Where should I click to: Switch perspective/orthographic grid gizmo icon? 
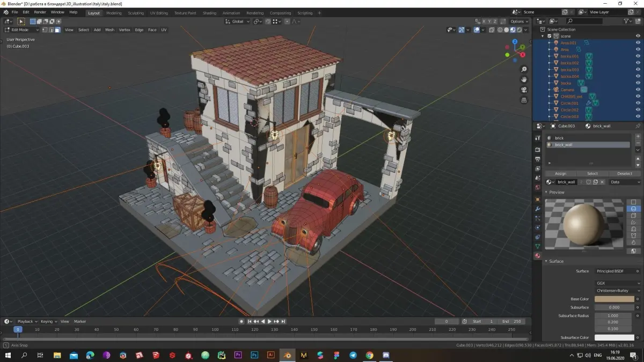tap(524, 100)
